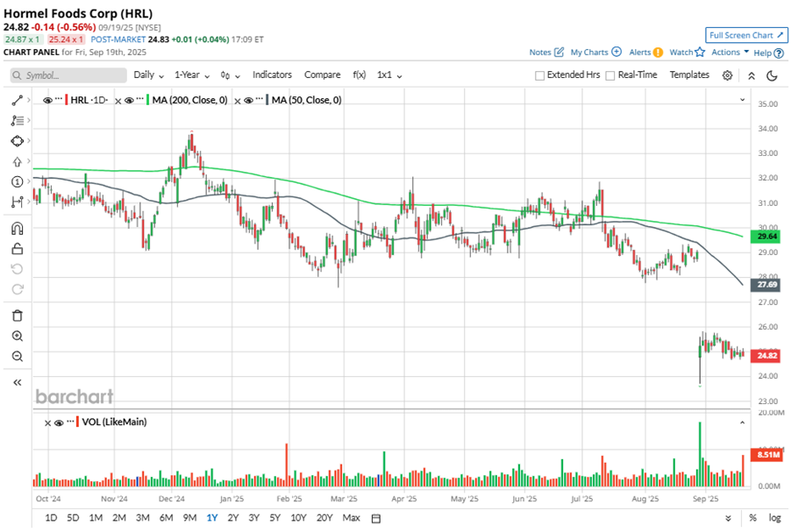Open chart settings gear
This screenshot has height=532, width=791.
pos(727,75)
